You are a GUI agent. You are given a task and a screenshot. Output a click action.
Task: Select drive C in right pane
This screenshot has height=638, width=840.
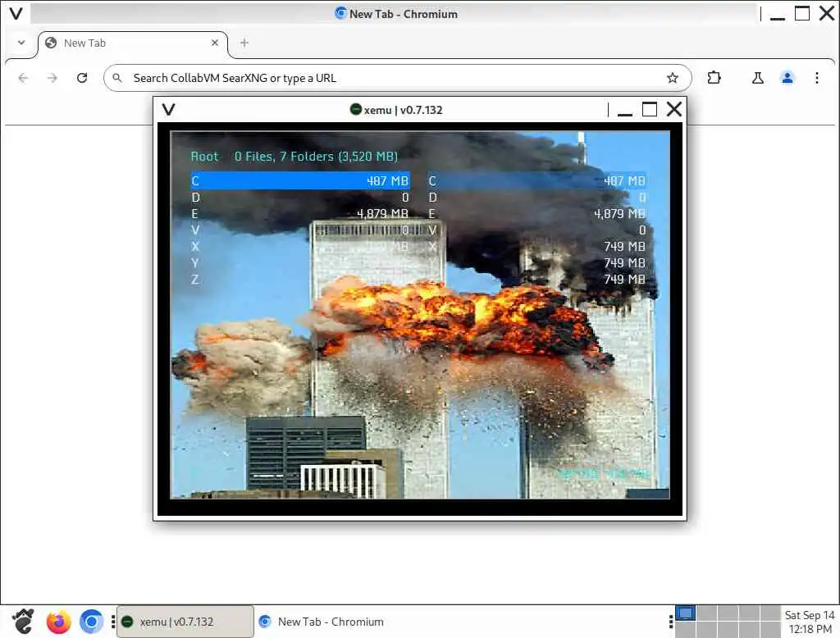[537, 181]
